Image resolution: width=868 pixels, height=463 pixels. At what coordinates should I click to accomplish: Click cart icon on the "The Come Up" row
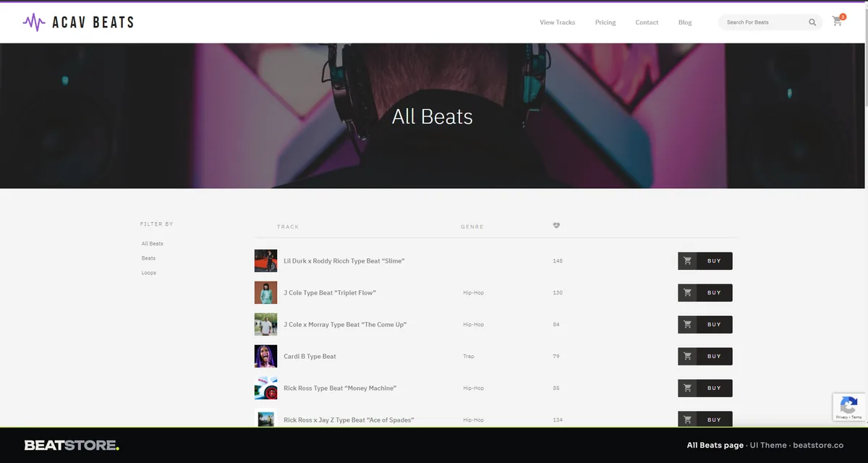coord(687,325)
